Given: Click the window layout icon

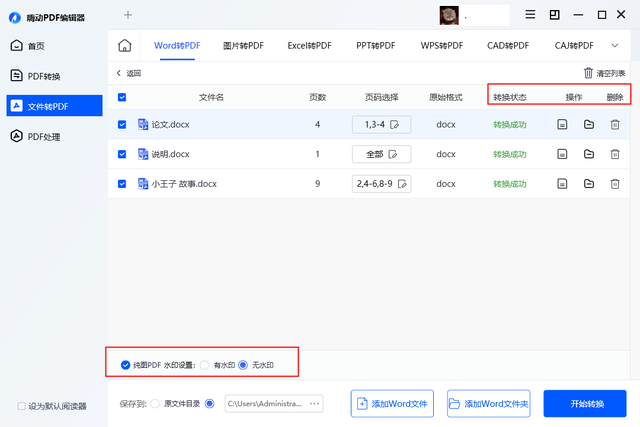Looking at the screenshot, I should point(554,15).
